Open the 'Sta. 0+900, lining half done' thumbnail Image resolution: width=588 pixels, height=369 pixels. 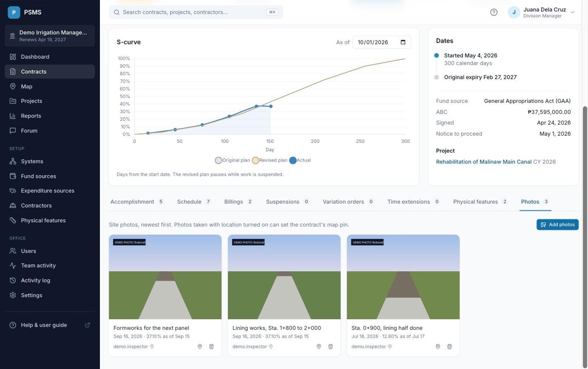pos(403,277)
